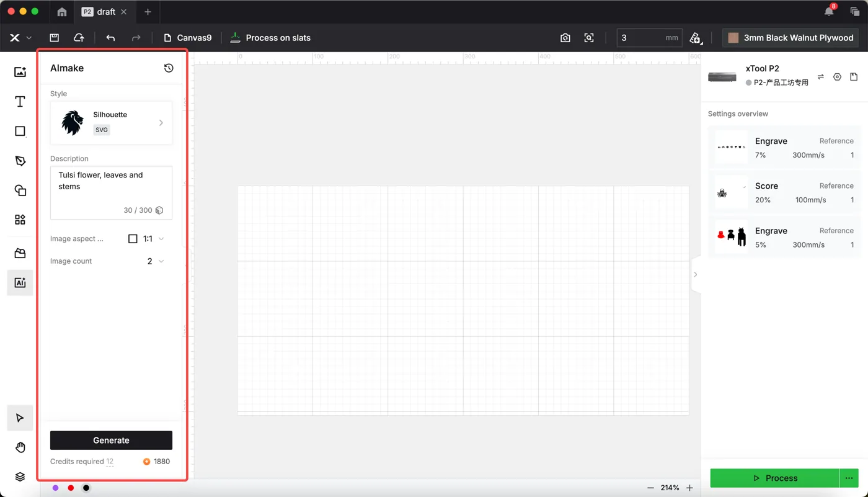Zoom out the canvas

pos(650,488)
